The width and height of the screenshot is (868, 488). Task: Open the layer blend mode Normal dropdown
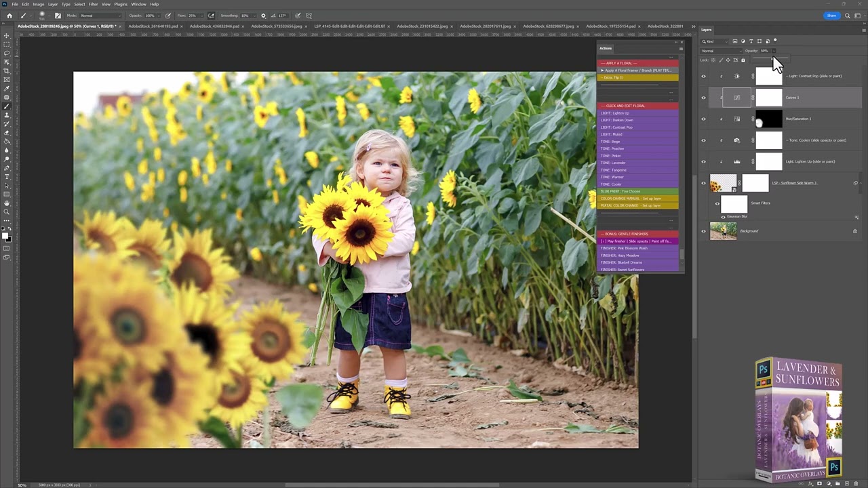[721, 51]
